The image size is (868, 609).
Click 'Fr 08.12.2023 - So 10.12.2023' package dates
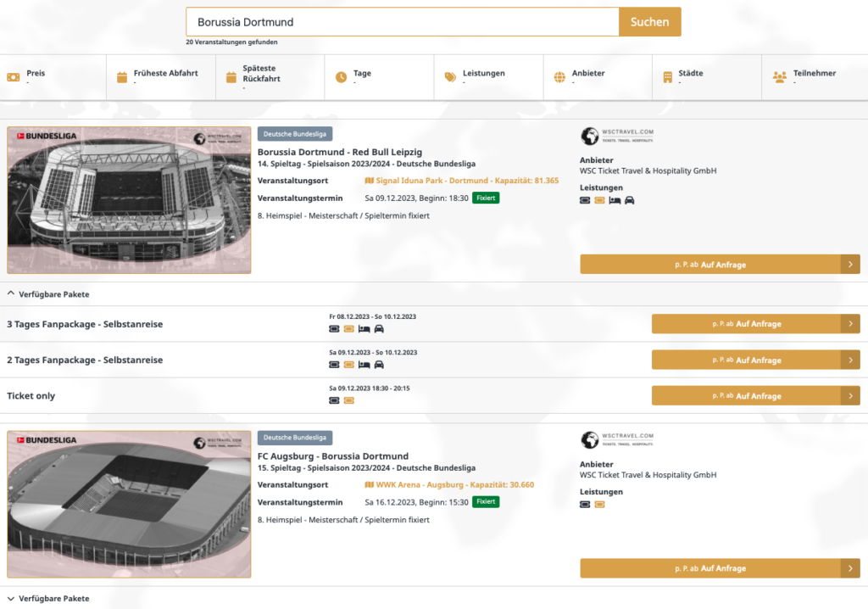(x=373, y=317)
